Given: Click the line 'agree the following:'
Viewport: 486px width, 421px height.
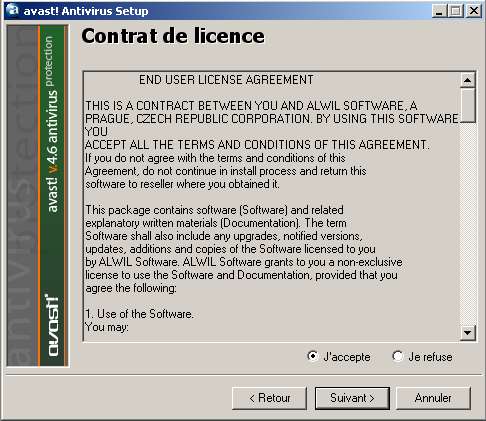Looking at the screenshot, I should click(131, 288).
